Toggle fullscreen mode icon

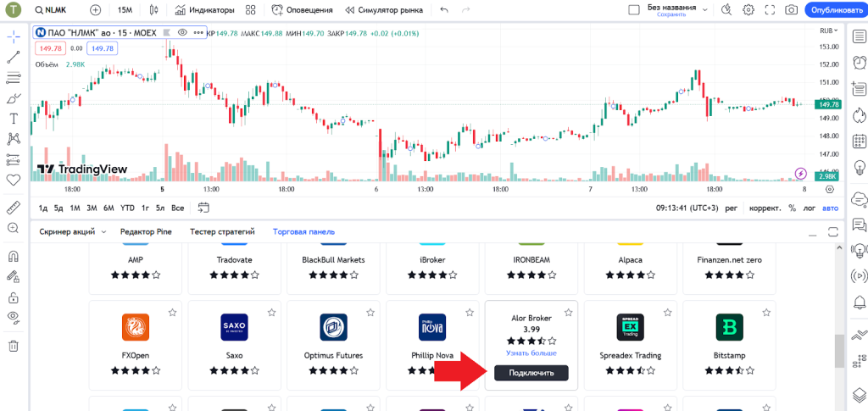coord(770,10)
